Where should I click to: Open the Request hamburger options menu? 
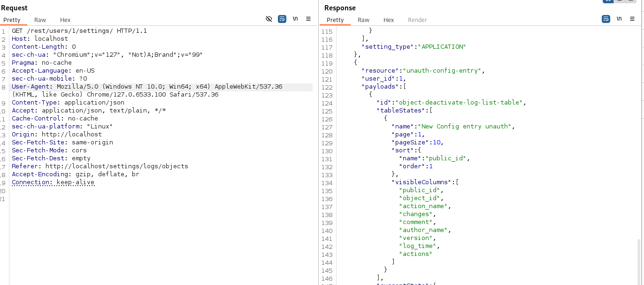pyautogui.click(x=308, y=19)
